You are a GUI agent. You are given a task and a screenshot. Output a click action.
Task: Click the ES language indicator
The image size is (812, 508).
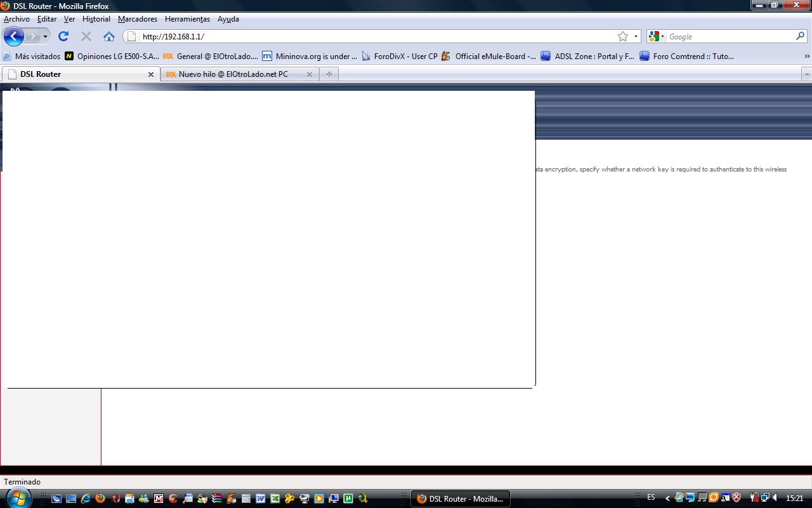[651, 497]
